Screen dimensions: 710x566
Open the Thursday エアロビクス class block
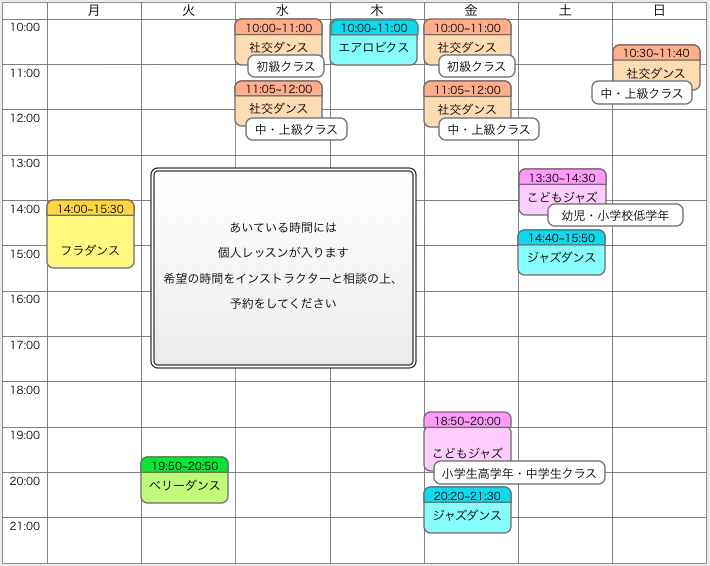[374, 47]
